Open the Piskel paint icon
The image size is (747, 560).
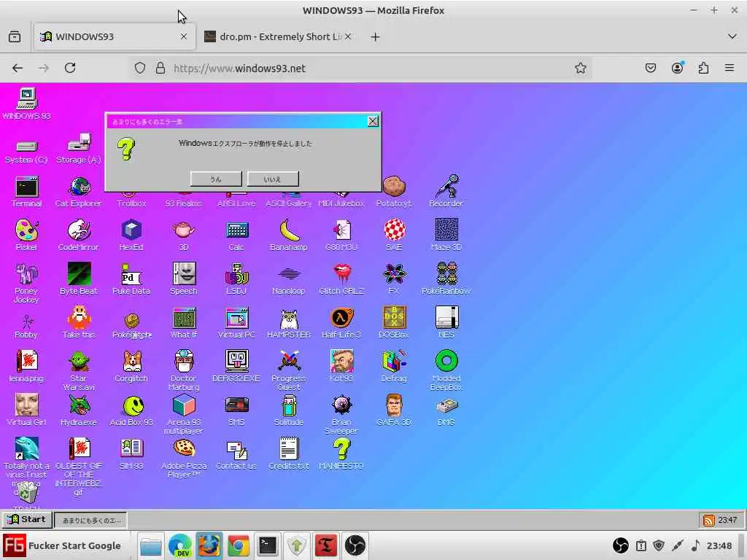click(x=26, y=236)
